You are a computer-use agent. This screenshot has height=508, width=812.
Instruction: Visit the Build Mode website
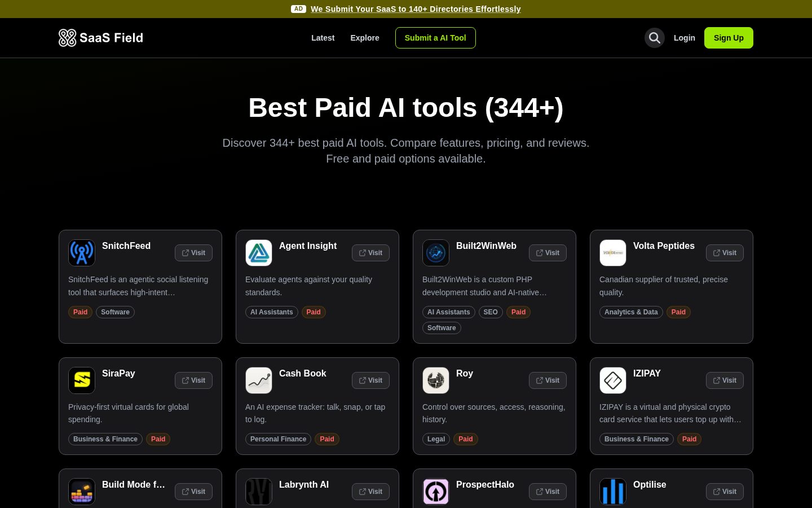click(x=193, y=492)
